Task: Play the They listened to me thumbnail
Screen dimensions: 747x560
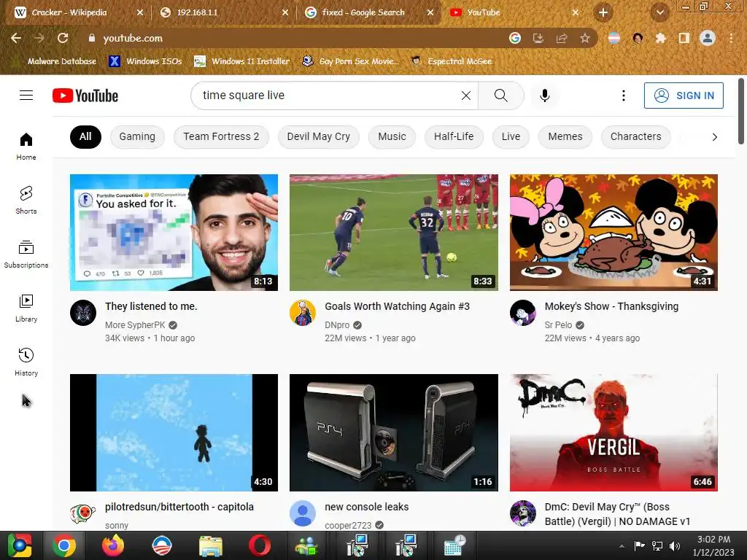Action: (174, 233)
